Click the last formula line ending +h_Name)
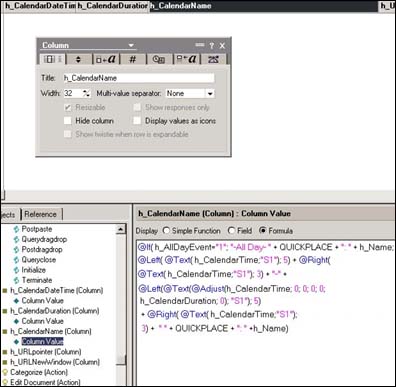 tap(215, 328)
